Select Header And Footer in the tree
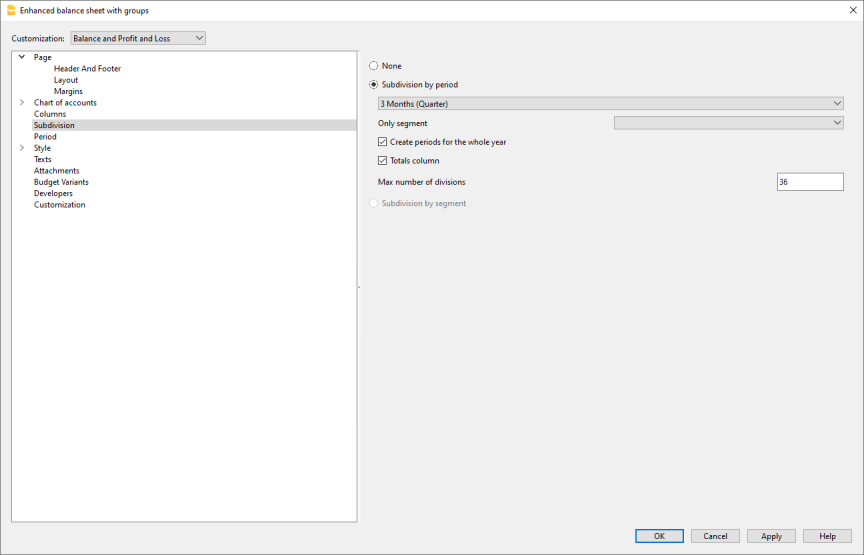864x555 pixels. click(87, 69)
